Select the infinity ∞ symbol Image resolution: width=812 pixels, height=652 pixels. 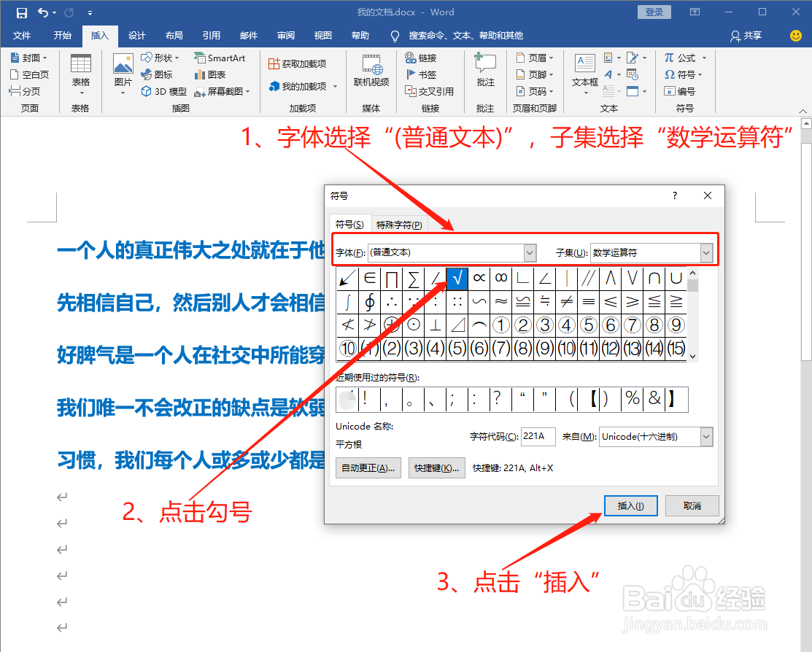(x=500, y=279)
